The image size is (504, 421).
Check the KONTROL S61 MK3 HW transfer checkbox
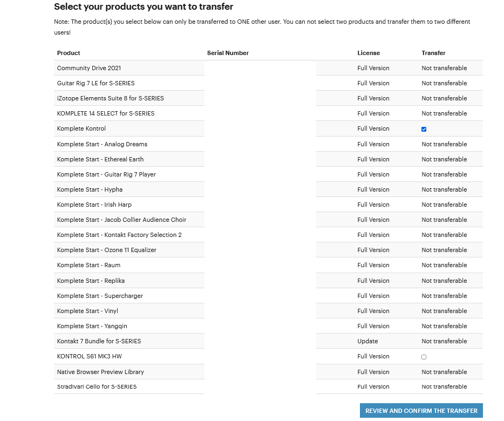point(424,357)
